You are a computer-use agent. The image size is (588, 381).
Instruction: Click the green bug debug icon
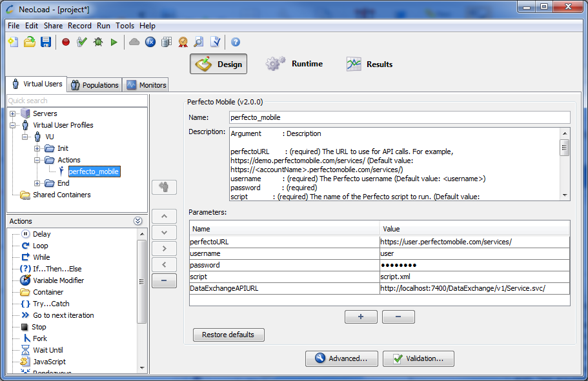coord(98,42)
